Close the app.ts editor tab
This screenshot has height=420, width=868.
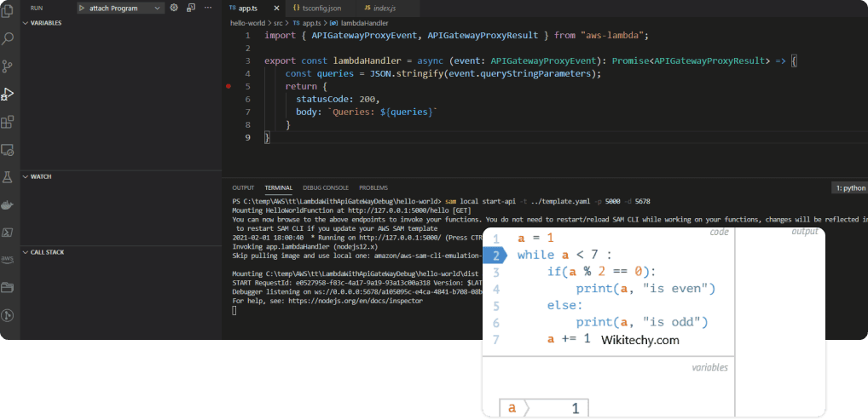point(275,8)
